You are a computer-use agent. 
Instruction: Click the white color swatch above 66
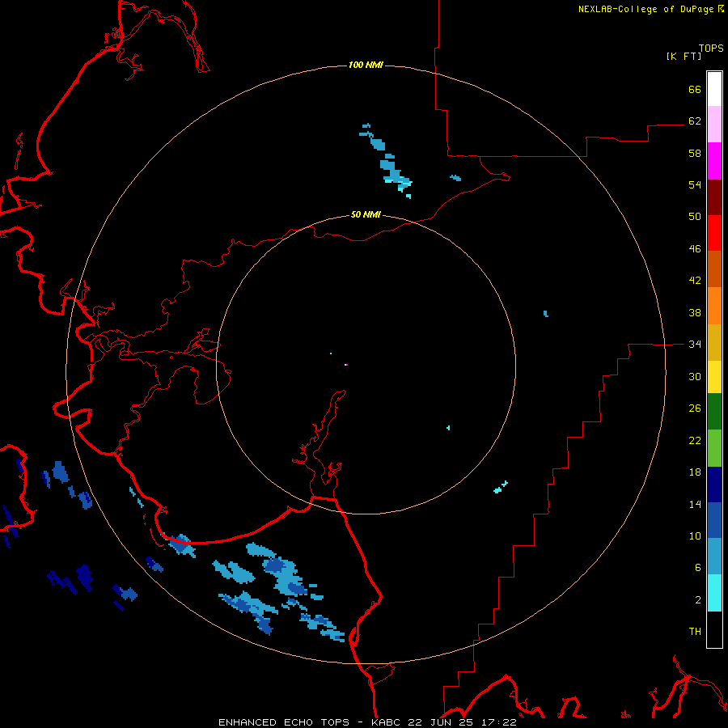tap(714, 89)
